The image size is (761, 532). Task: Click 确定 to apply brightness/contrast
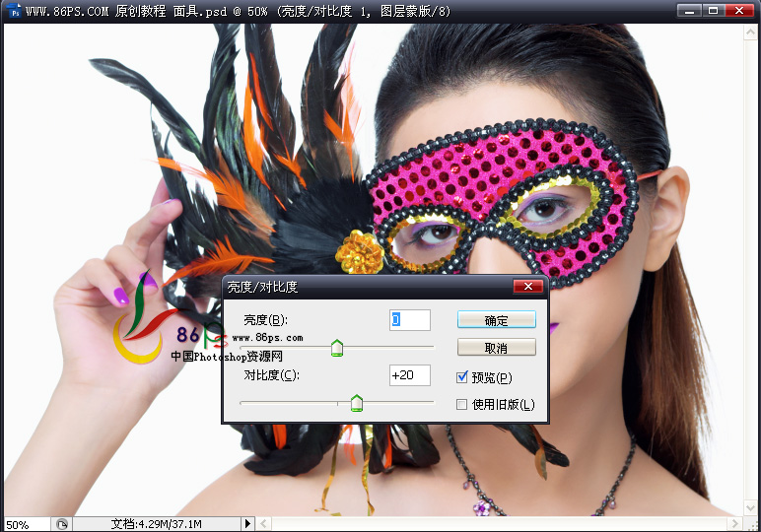[497, 320]
